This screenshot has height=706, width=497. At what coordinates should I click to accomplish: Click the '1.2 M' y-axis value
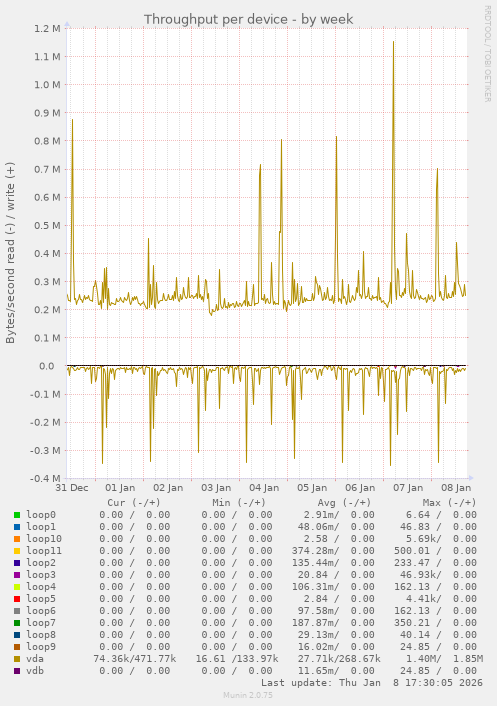point(47,28)
